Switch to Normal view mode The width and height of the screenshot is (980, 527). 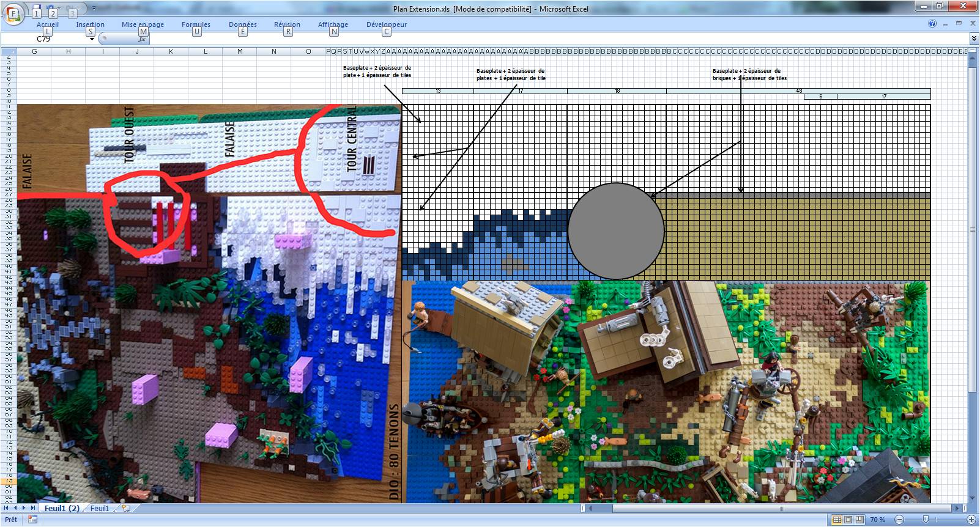837,520
